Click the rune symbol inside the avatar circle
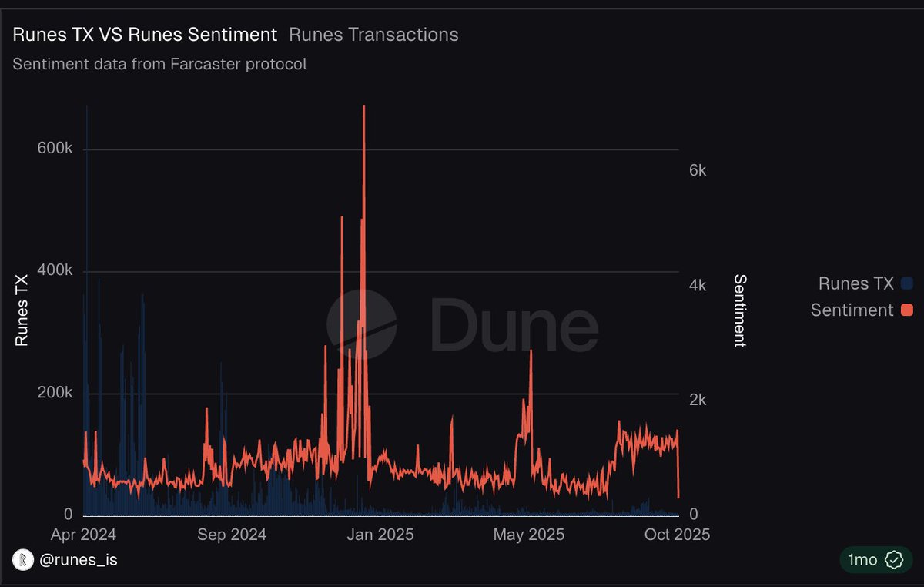Viewport: 924px width, 587px height. [22, 560]
